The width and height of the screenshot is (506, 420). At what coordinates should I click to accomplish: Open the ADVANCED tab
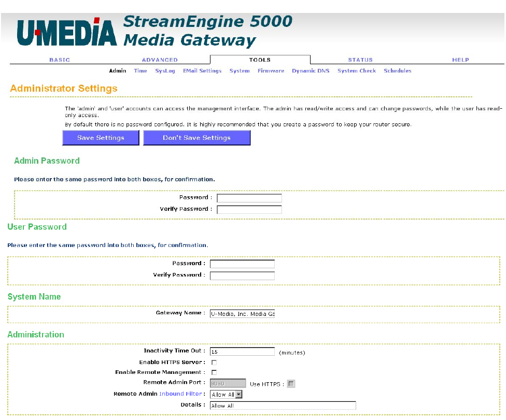click(160, 60)
